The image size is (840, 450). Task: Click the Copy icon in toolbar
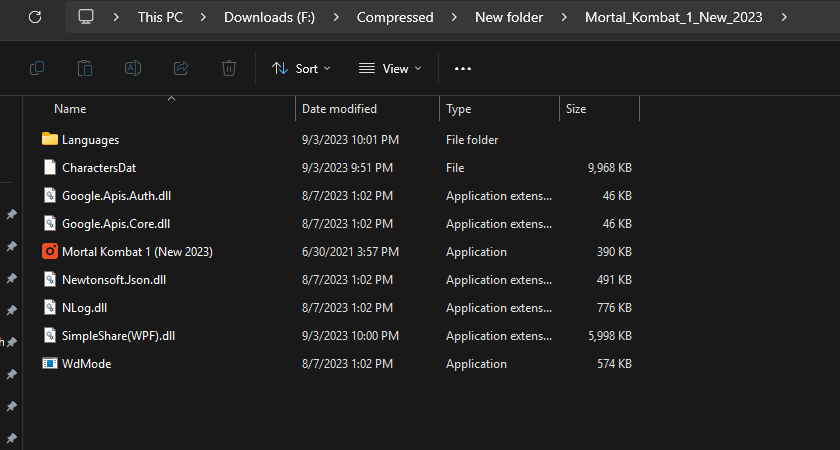tap(37, 68)
